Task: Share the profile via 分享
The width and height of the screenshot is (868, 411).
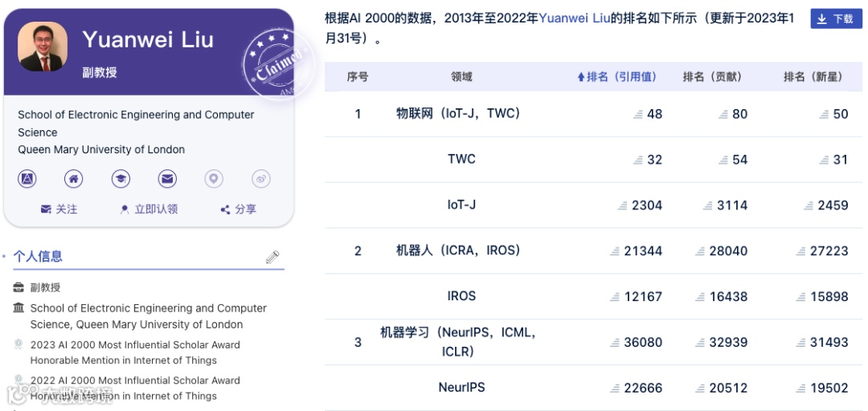Action: coord(239,209)
